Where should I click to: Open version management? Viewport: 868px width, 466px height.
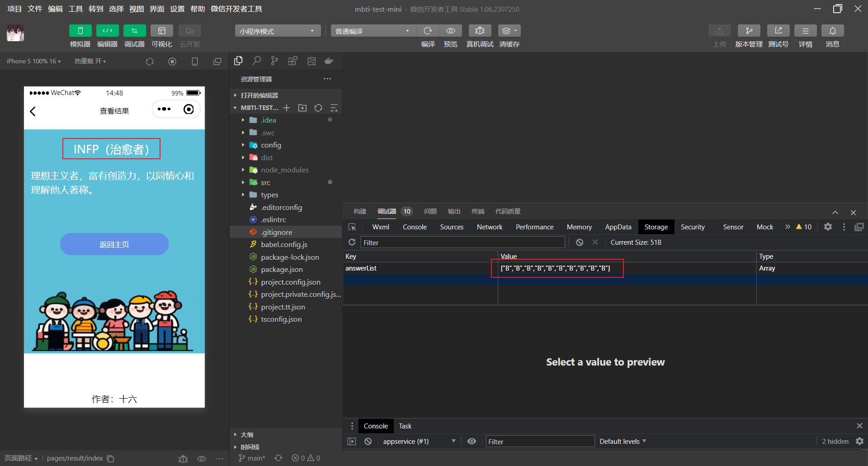click(749, 31)
